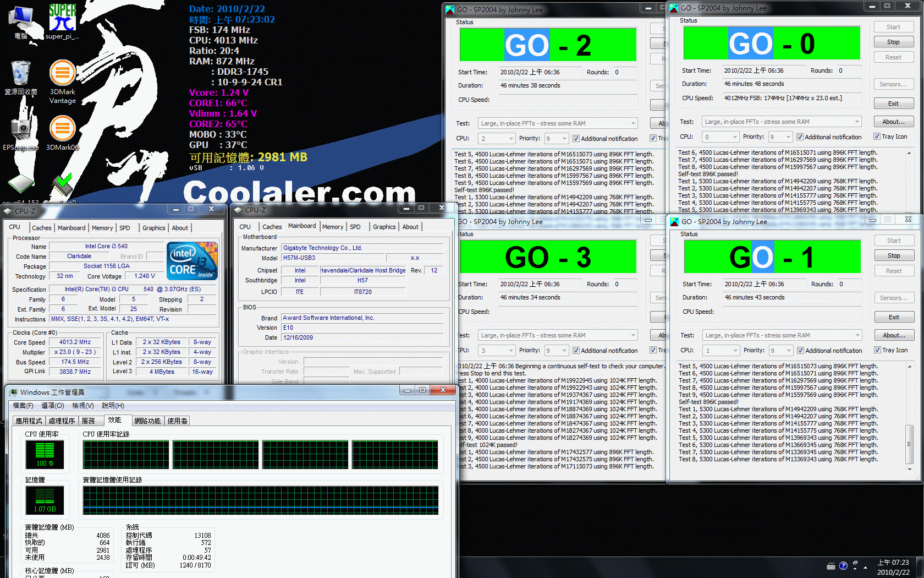Click the Model value H57M-USB3 in CPU-Z
The height and width of the screenshot is (578, 924).
click(333, 258)
